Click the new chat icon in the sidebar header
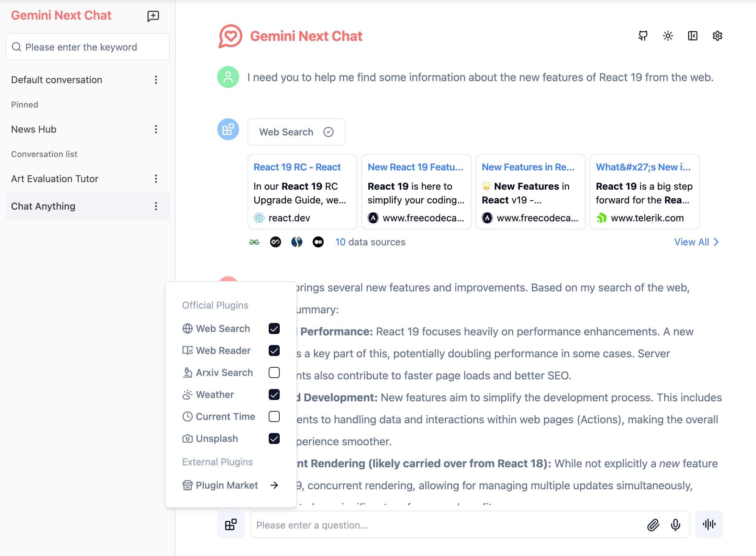This screenshot has height=556, width=756. [x=153, y=16]
